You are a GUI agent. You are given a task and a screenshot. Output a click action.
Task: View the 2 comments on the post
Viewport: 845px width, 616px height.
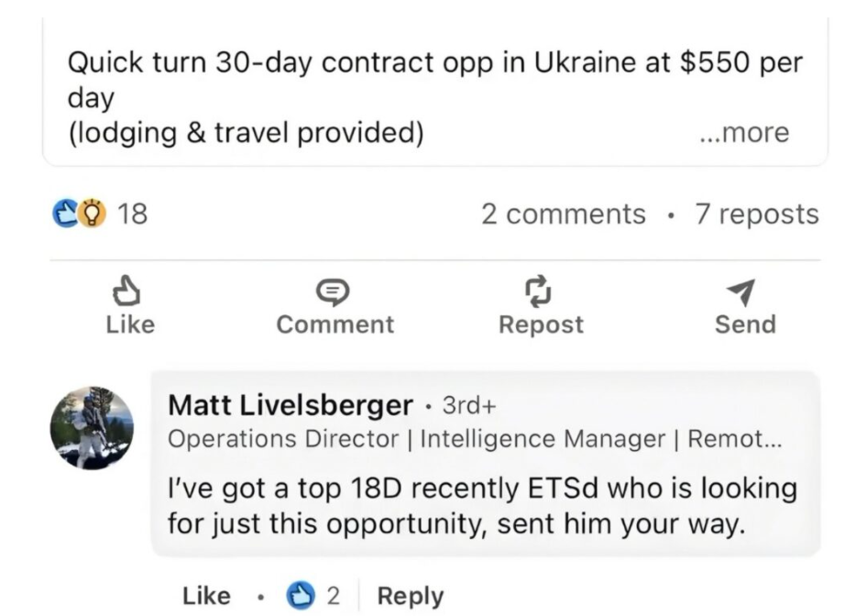[x=563, y=214]
